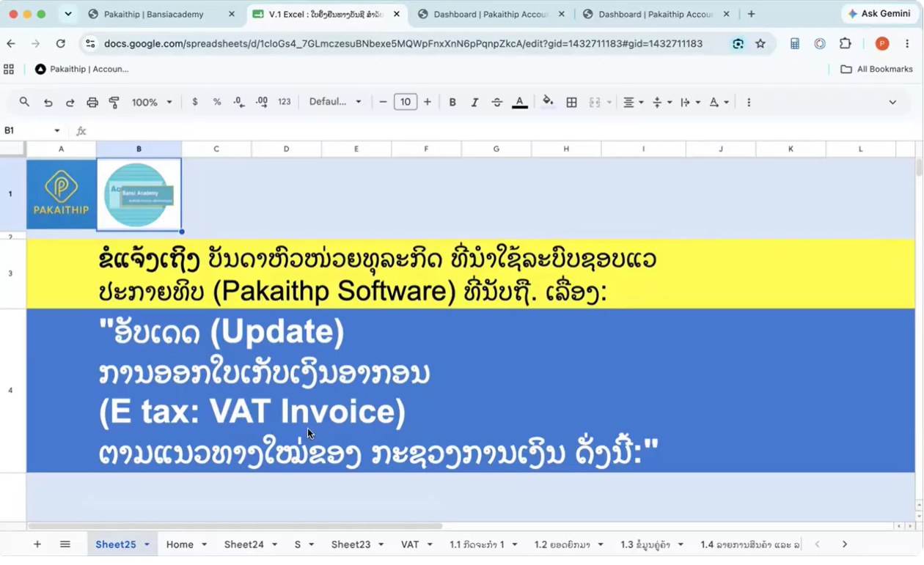The height and width of the screenshot is (565, 924).
Task: Open the tab search dropdown chevron
Action: pyautogui.click(x=68, y=14)
